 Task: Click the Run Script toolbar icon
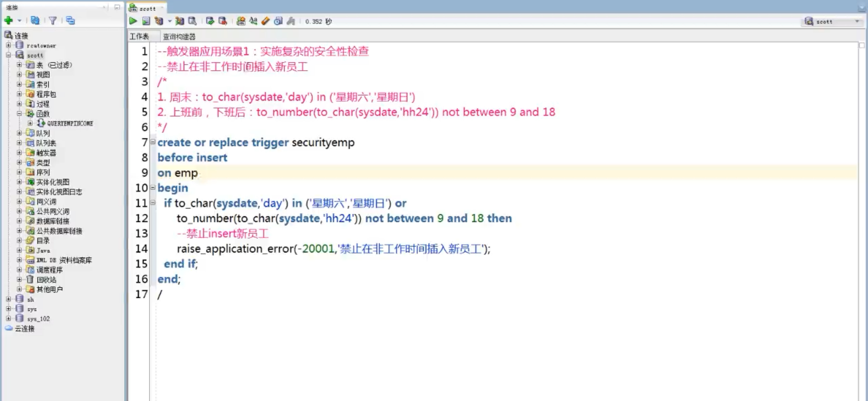click(x=146, y=21)
